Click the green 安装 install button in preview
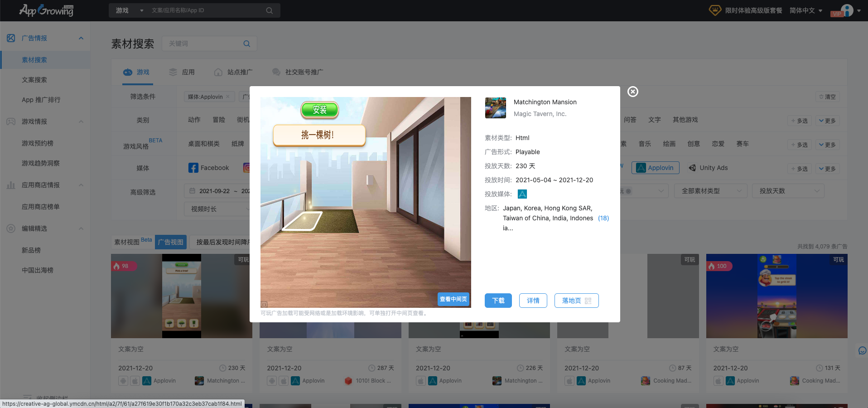Viewport: 868px width, 408px height. pyautogui.click(x=320, y=110)
